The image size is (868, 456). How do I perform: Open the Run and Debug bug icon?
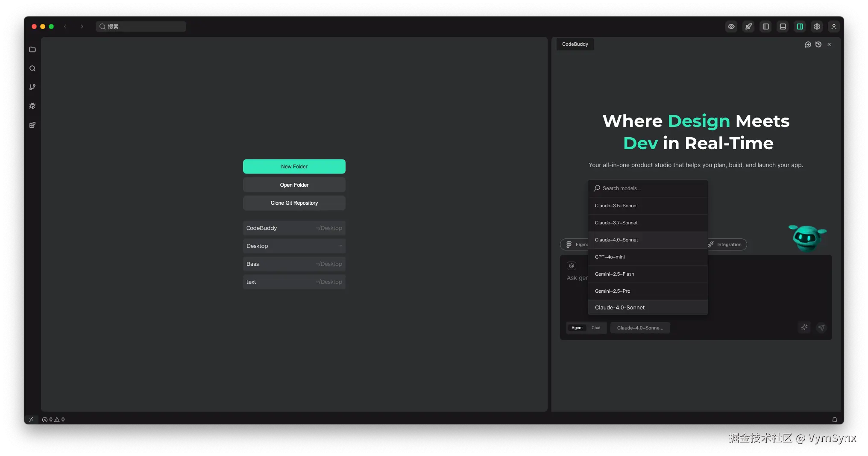point(32,106)
